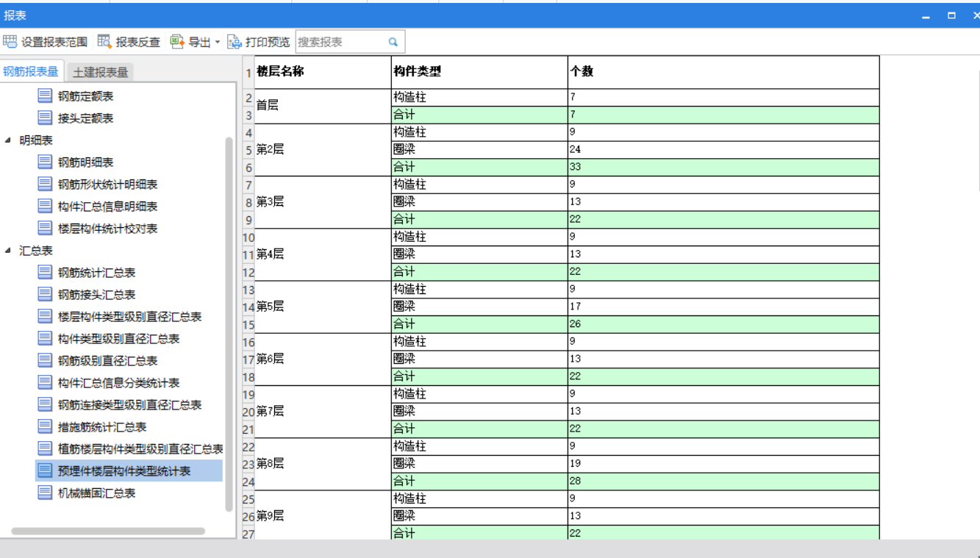The width and height of the screenshot is (980, 558).
Task: Open the 导出 dropdown arrow
Action: click(218, 43)
